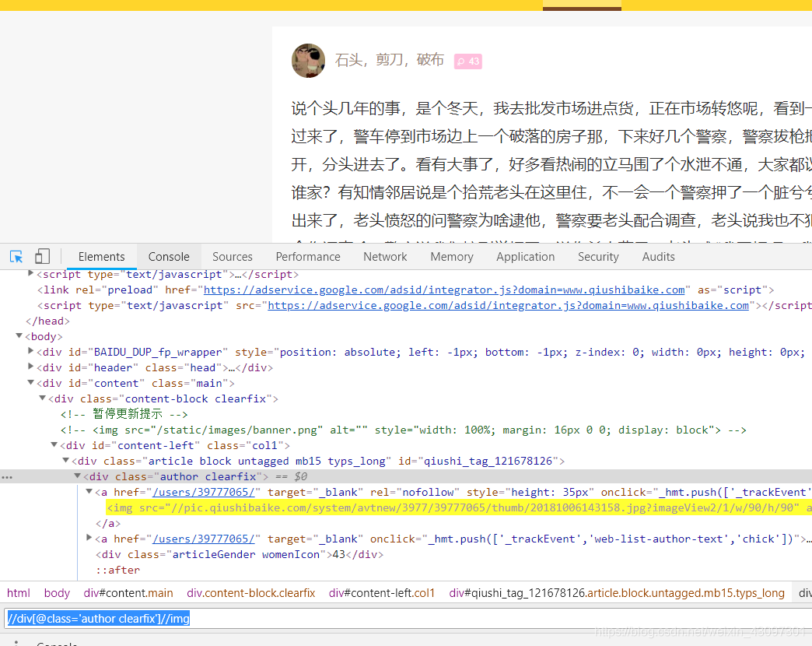Open the Application tab

click(x=525, y=256)
